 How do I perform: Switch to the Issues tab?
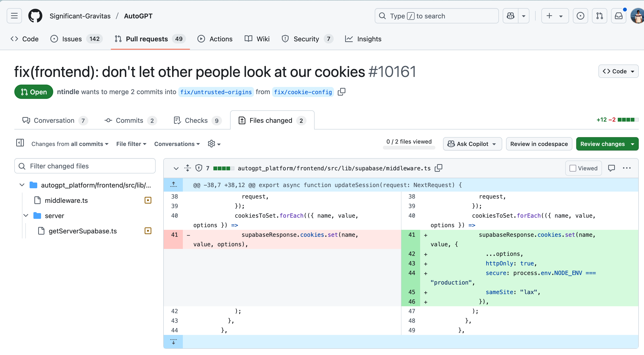pyautogui.click(x=76, y=39)
